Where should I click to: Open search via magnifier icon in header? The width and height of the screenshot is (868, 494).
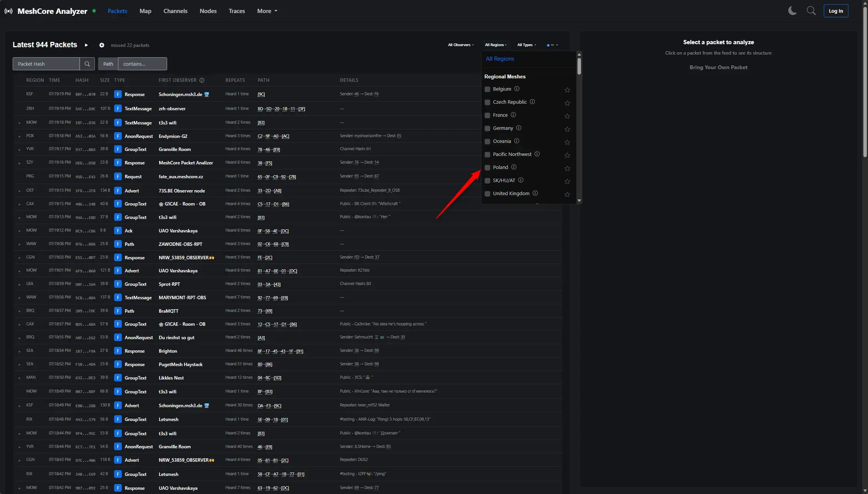pos(811,11)
